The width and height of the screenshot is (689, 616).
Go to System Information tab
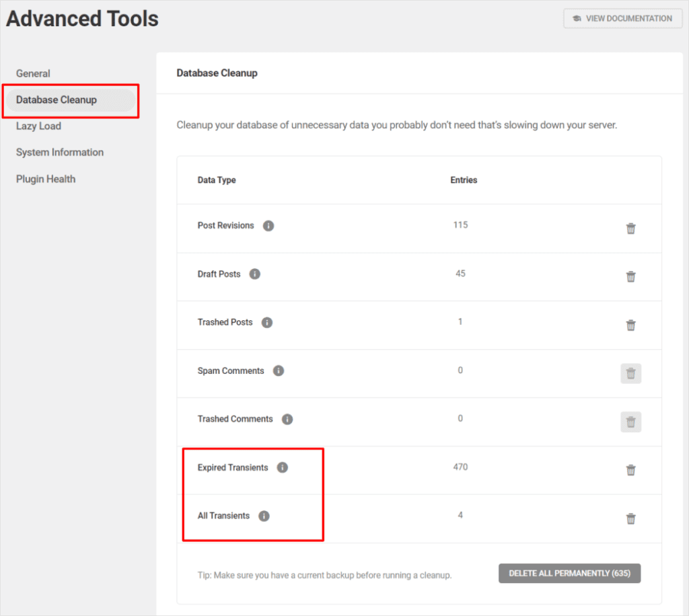pos(60,152)
